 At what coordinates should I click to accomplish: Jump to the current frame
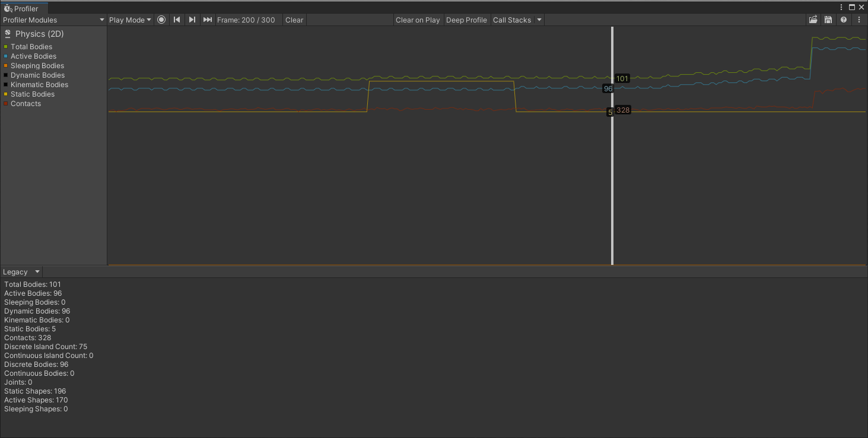pos(207,20)
